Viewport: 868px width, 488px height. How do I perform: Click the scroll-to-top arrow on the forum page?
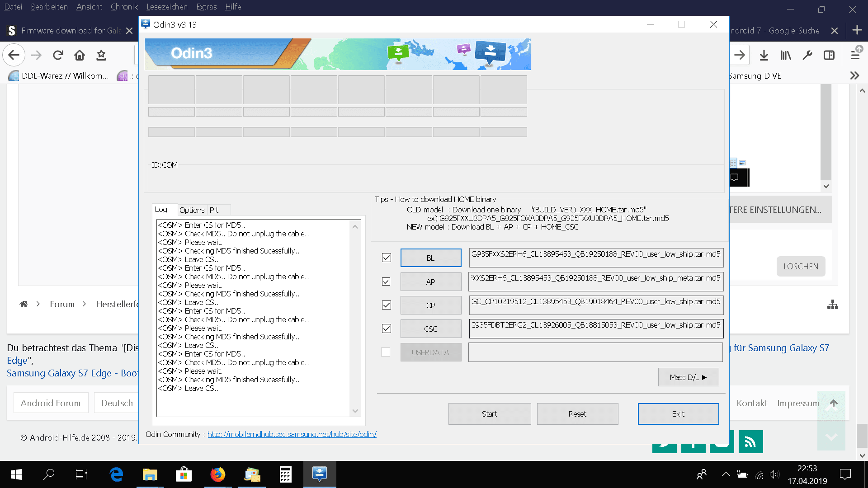(x=834, y=403)
